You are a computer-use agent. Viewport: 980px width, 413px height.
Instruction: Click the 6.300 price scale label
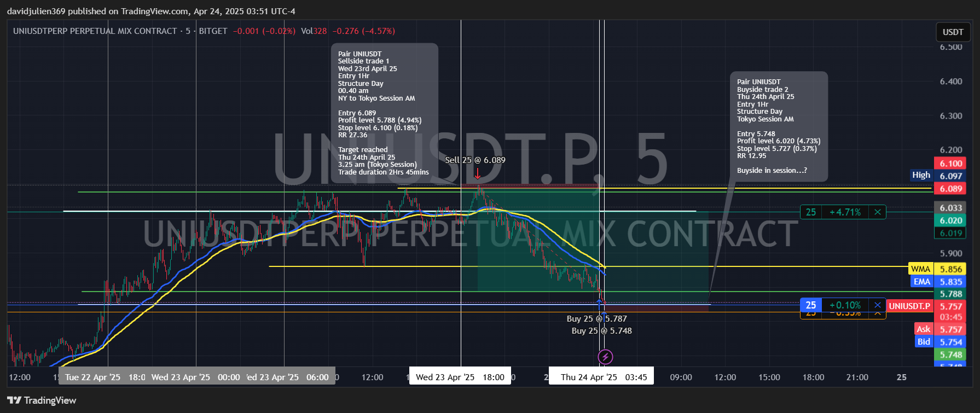click(951, 116)
